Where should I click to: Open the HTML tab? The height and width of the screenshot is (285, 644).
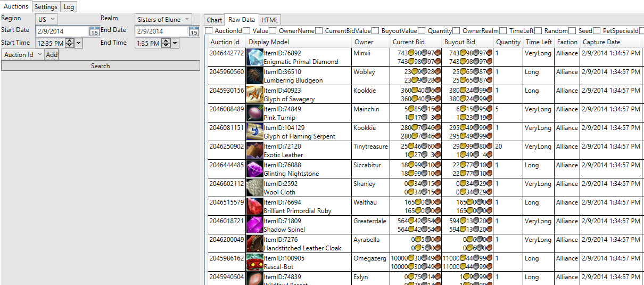[x=270, y=20]
